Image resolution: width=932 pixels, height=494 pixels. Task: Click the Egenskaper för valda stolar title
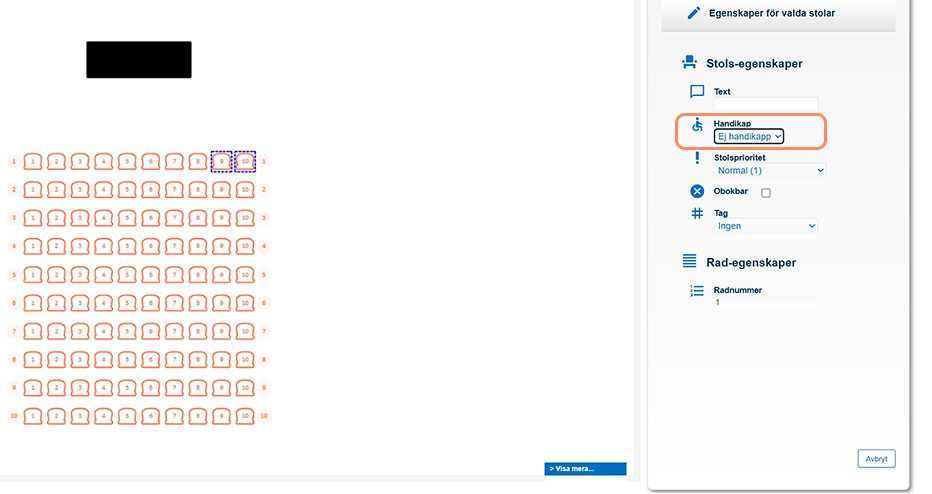[x=772, y=13]
